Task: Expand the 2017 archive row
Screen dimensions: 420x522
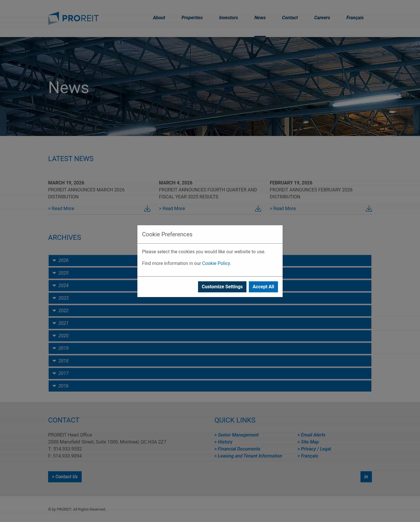Action: tap(210, 373)
